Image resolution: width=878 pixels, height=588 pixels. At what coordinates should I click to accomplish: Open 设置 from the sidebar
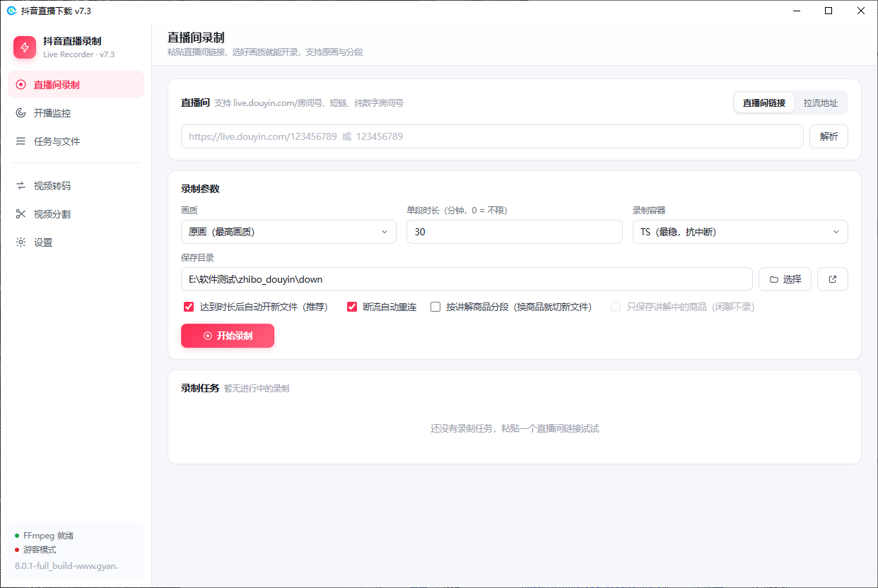coord(76,242)
